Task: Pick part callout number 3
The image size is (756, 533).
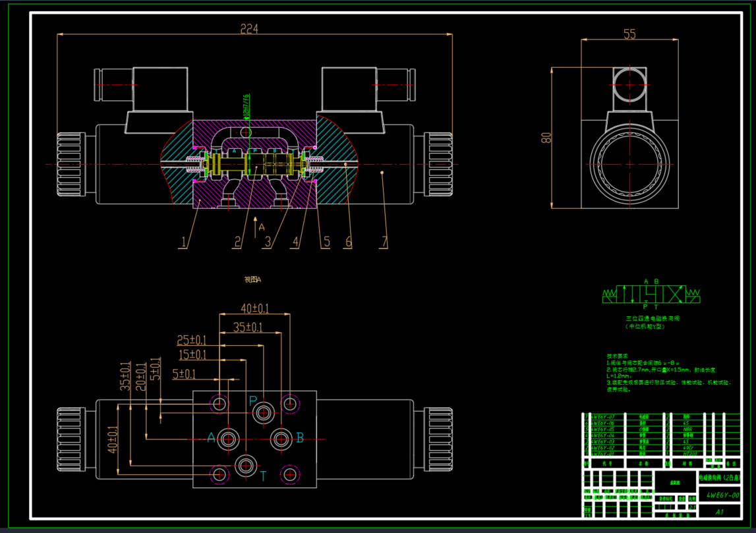Action: [268, 242]
